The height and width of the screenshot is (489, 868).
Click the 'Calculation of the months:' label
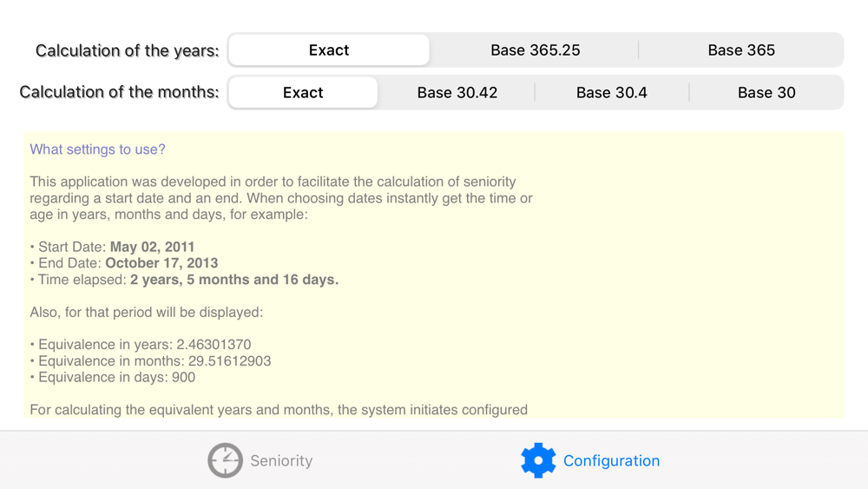[x=119, y=92]
